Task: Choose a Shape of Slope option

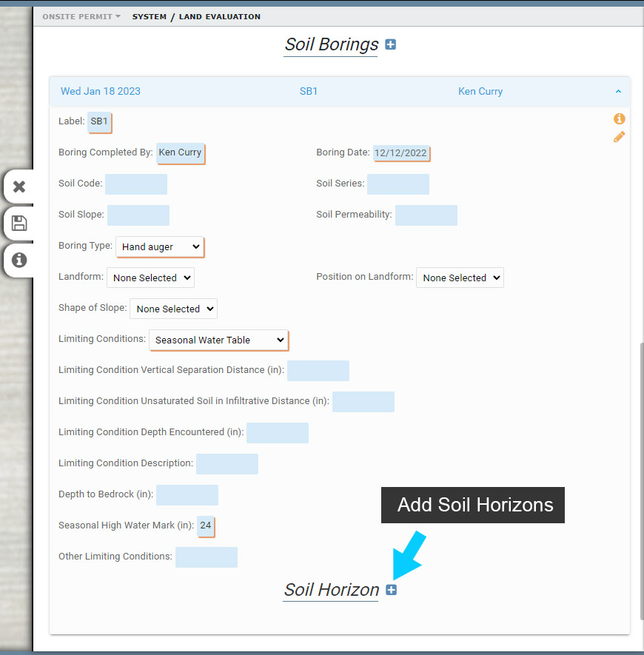Action: tap(173, 309)
